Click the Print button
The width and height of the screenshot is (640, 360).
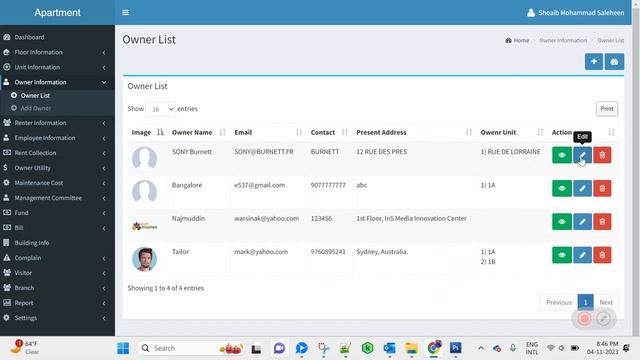click(x=607, y=109)
